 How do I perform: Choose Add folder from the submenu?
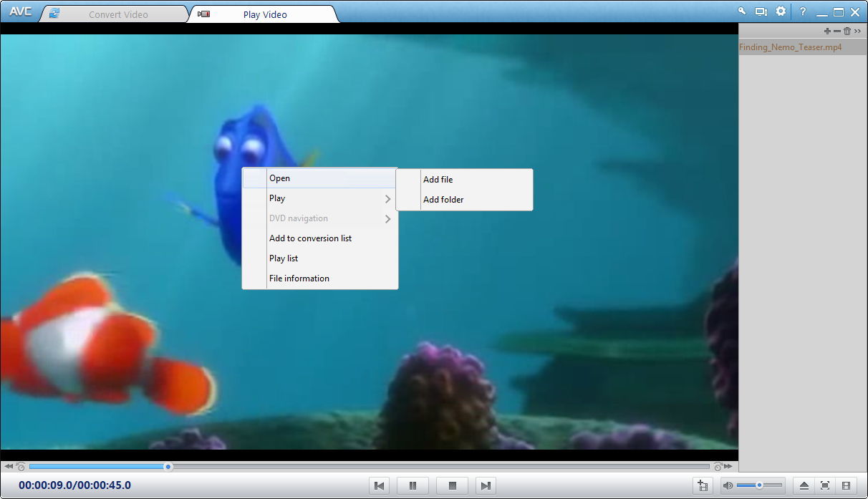click(x=443, y=199)
